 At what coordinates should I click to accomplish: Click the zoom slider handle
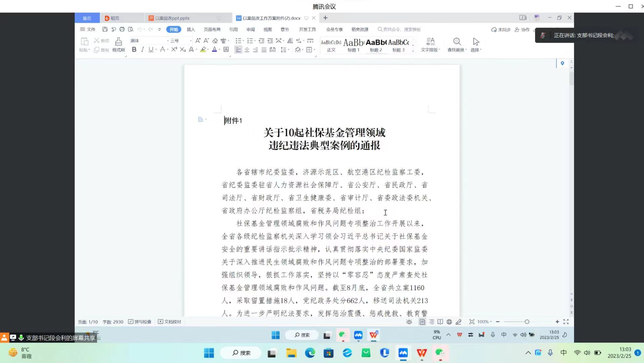coord(527,322)
